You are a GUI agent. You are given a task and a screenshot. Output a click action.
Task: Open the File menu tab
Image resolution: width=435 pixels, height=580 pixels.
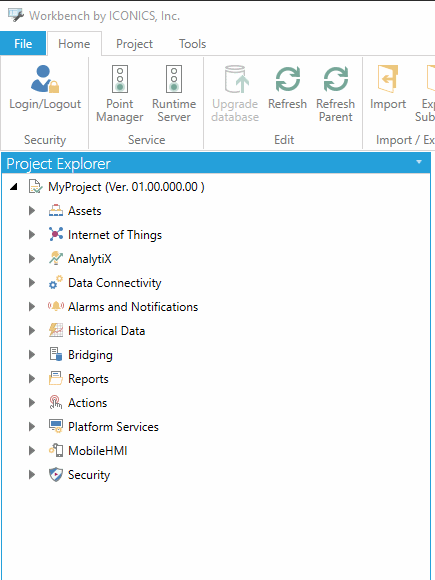coord(23,44)
